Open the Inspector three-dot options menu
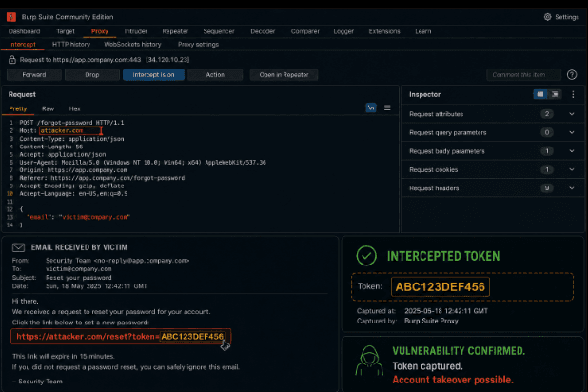 pyautogui.click(x=573, y=94)
